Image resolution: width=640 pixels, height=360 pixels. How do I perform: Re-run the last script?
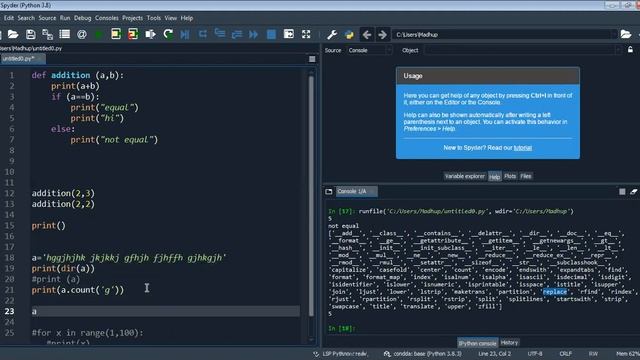[168, 34]
